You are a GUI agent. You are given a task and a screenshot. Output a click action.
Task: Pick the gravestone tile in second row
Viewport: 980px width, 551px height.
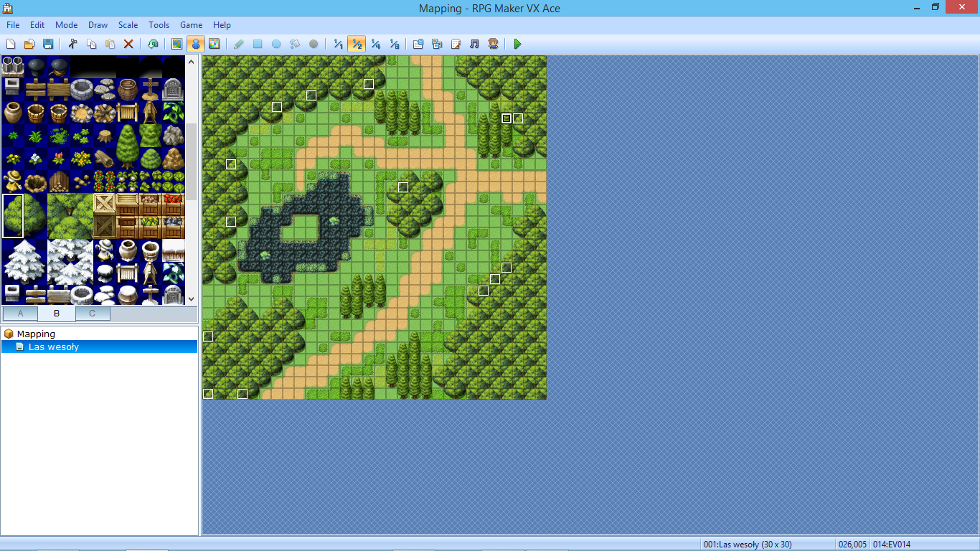pyautogui.click(x=174, y=90)
